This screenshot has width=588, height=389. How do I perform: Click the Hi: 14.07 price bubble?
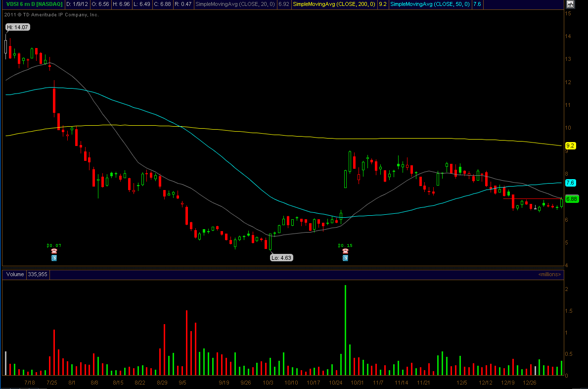[x=17, y=27]
